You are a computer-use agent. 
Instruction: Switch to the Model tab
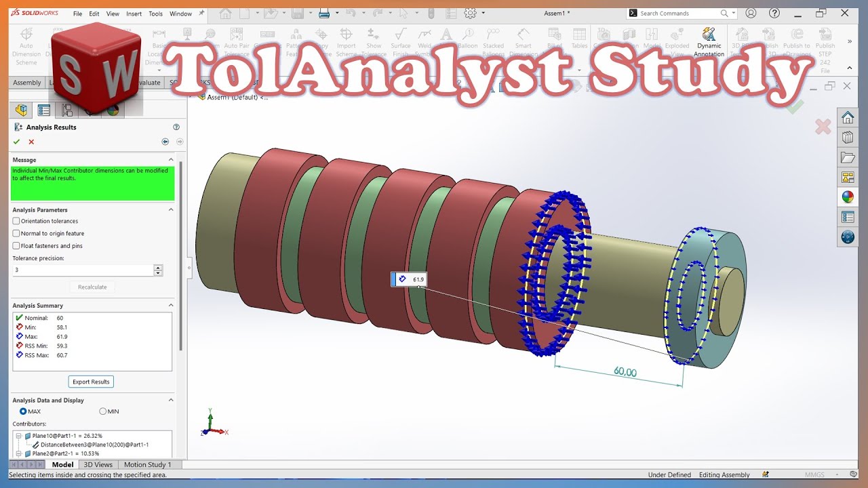tap(62, 464)
